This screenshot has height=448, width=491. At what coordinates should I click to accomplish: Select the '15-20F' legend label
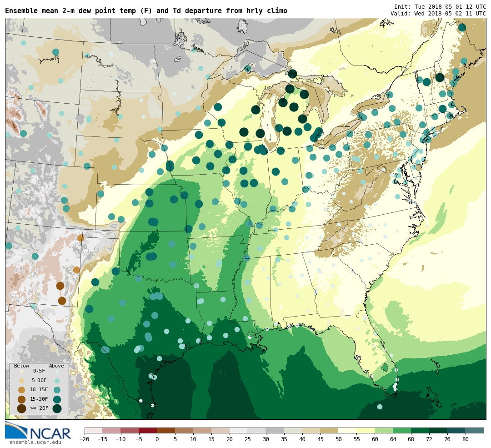tap(39, 399)
